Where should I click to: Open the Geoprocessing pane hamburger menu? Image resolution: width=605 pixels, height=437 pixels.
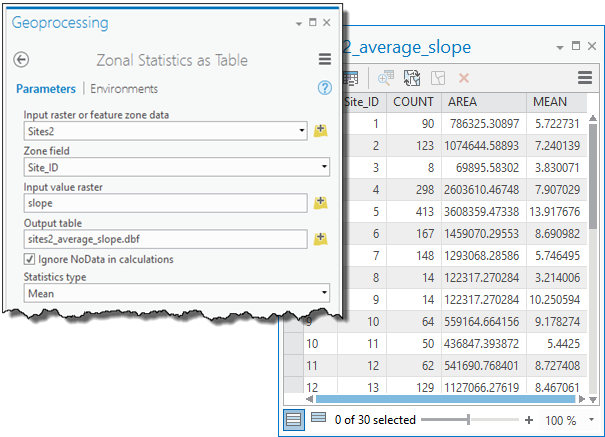click(x=324, y=60)
